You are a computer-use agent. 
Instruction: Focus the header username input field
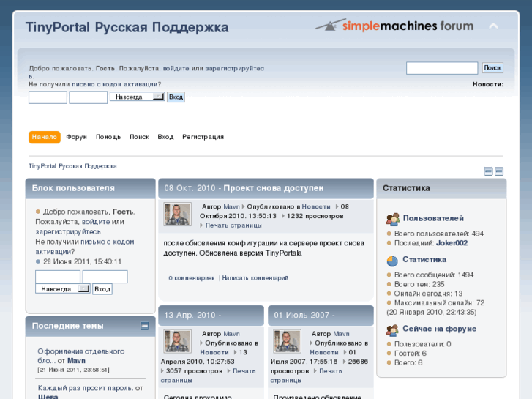[48, 97]
